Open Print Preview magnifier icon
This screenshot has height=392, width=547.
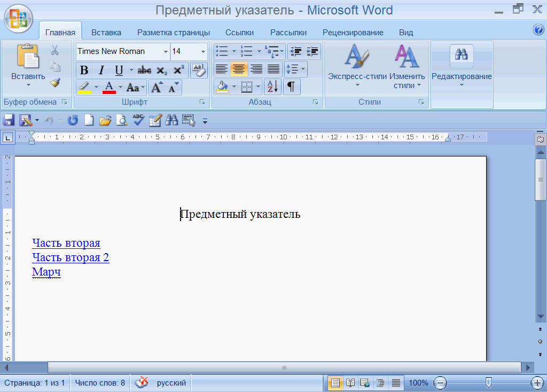121,120
